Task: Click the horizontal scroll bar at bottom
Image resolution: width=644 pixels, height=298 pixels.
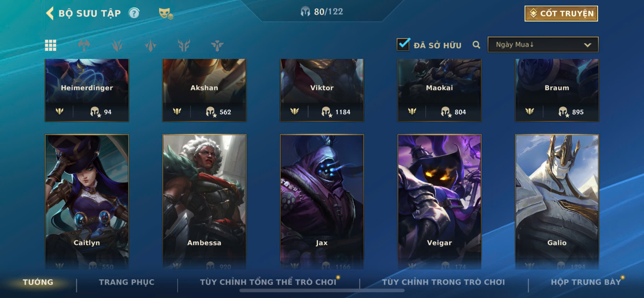Action: click(x=322, y=291)
